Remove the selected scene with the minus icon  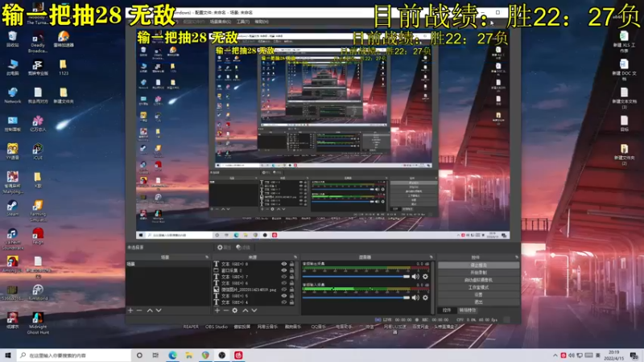click(x=139, y=311)
